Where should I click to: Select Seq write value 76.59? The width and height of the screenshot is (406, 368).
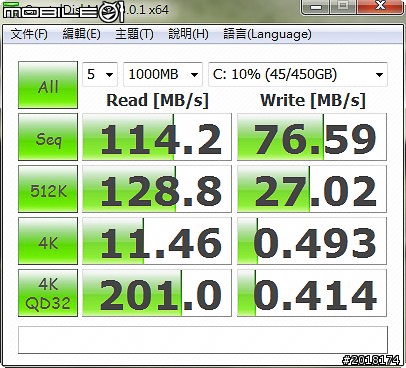(312, 137)
